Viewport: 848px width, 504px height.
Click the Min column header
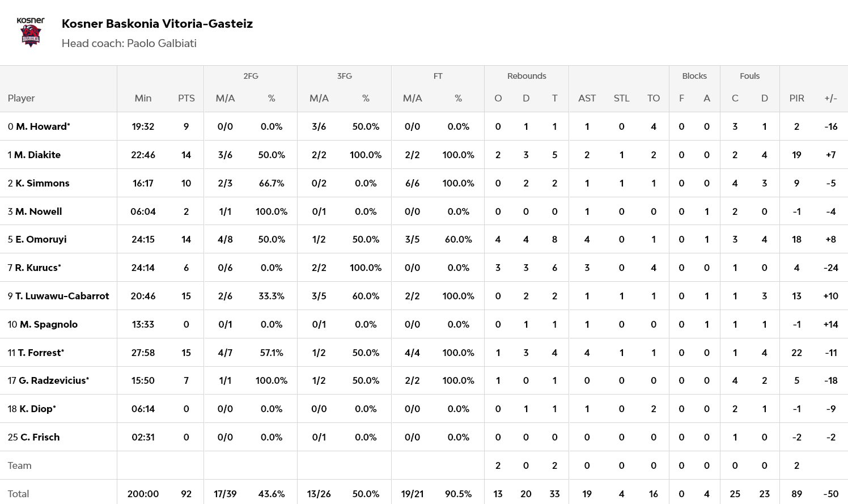pos(143,98)
